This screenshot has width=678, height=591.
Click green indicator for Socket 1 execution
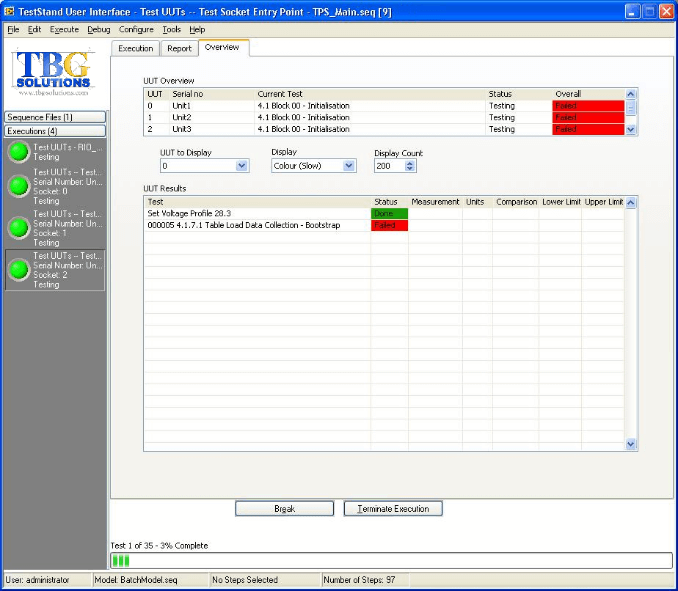point(18,228)
